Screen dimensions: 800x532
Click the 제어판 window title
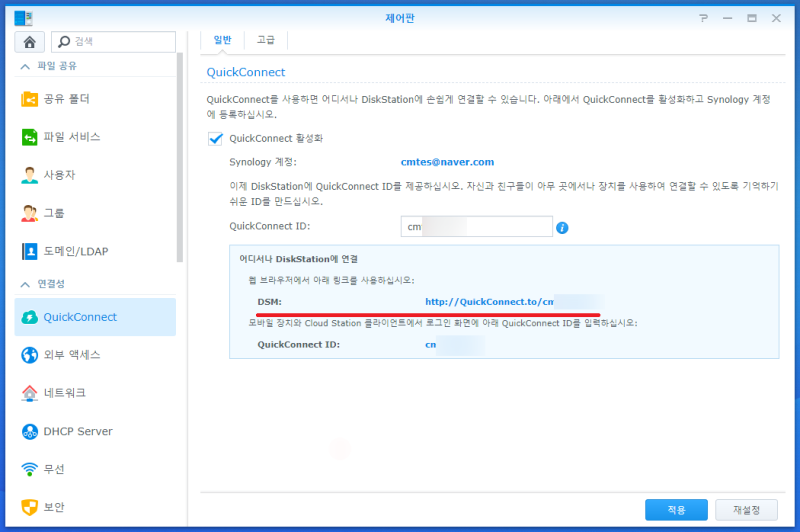click(x=400, y=18)
